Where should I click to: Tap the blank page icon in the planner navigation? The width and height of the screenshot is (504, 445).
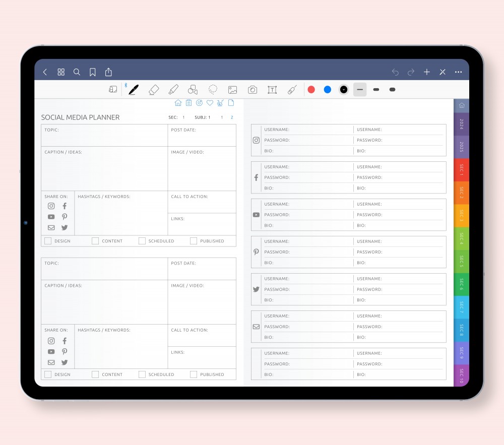pyautogui.click(x=231, y=103)
